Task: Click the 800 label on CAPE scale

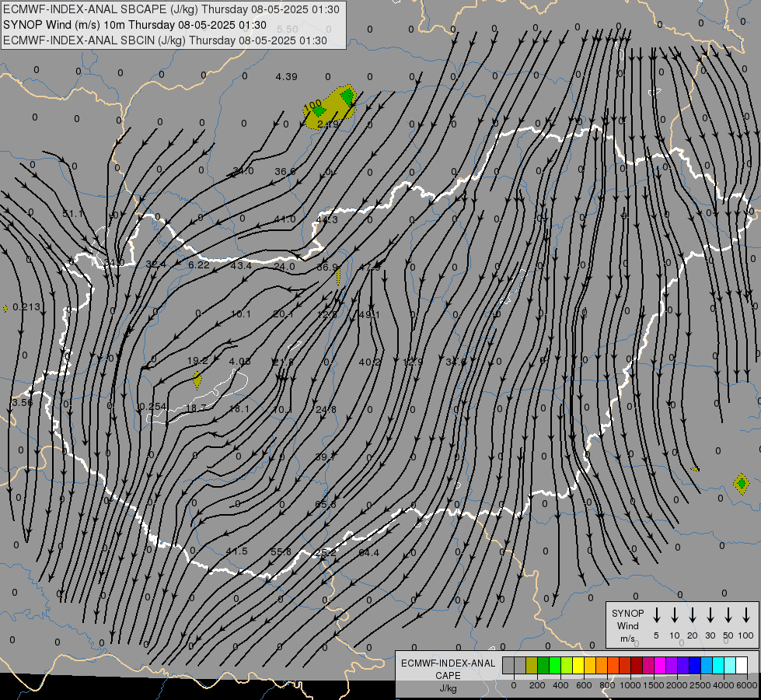Action: coord(607,685)
